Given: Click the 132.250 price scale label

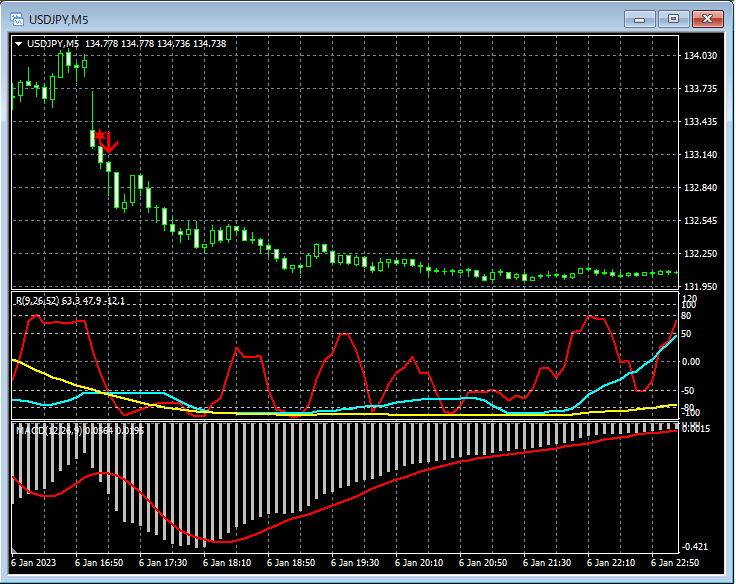Looking at the screenshot, I should (700, 254).
